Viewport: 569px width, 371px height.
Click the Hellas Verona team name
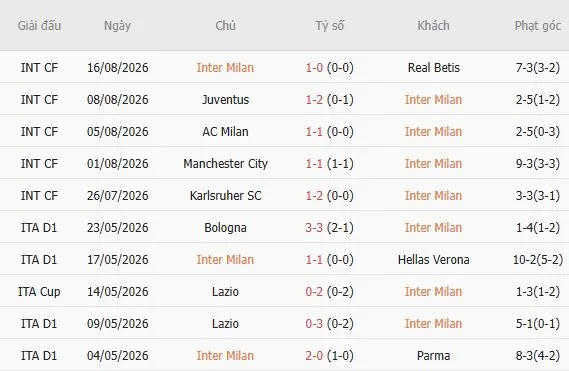pyautogui.click(x=434, y=260)
